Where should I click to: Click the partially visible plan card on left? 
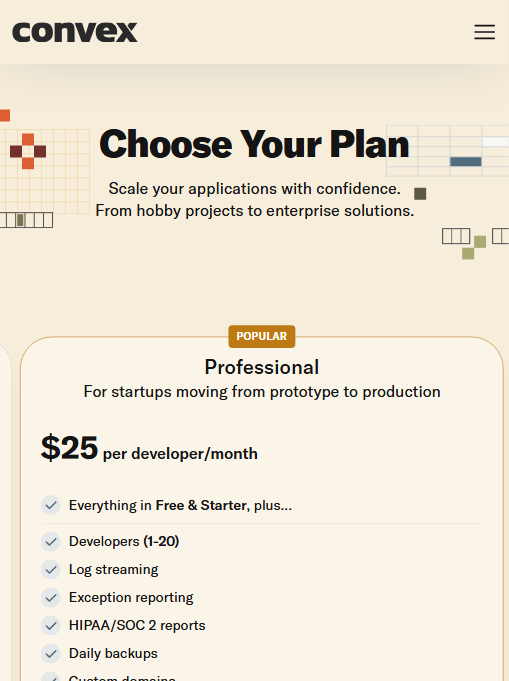tap(5, 512)
